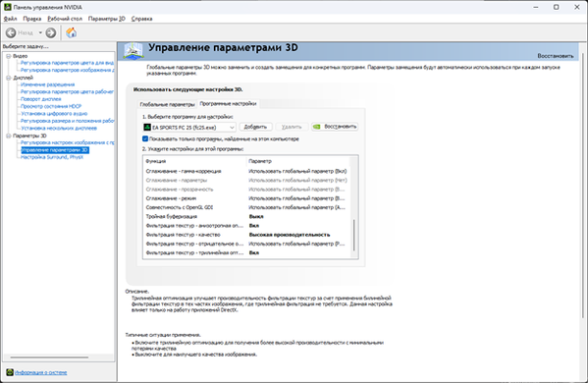Switch to the Глобальные параметры tab
The width and height of the screenshot is (588, 383).
(167, 104)
